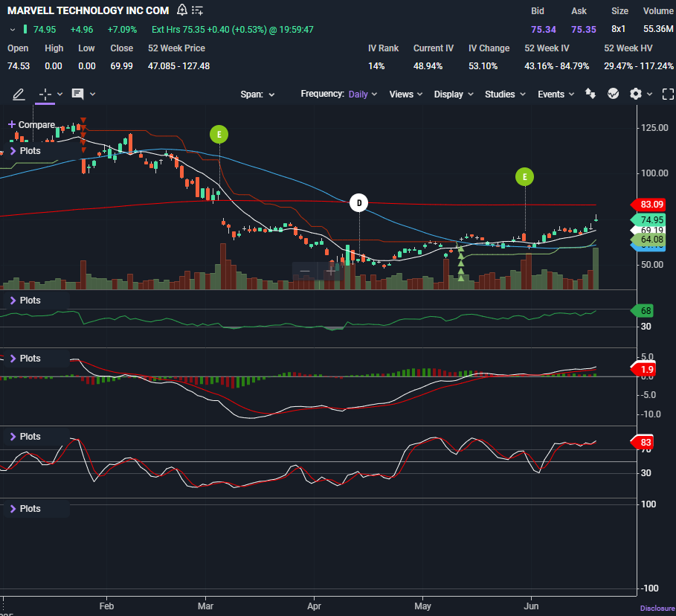Image resolution: width=676 pixels, height=616 pixels.
Task: Expand the comment tool dropdown arrow
Action: (92, 94)
